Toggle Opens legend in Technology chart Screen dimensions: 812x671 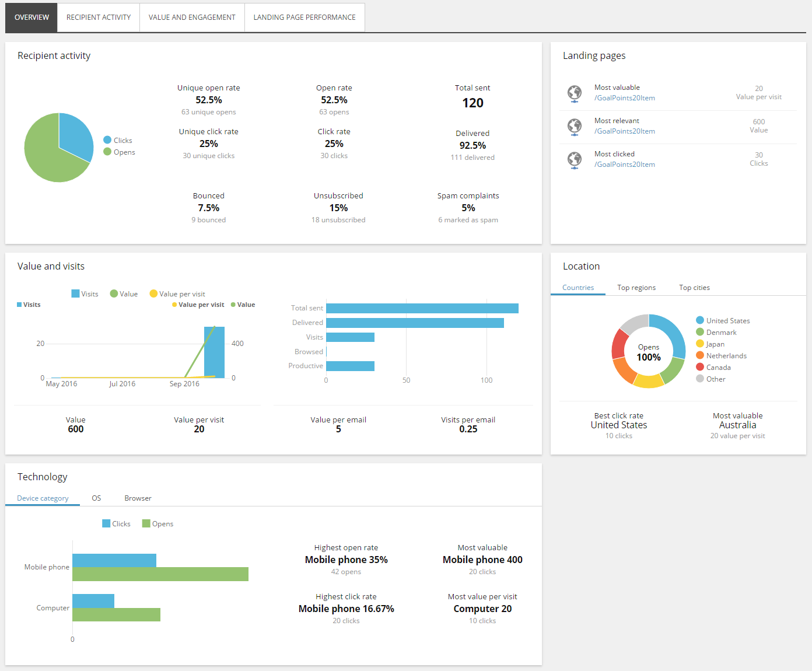coord(157,523)
